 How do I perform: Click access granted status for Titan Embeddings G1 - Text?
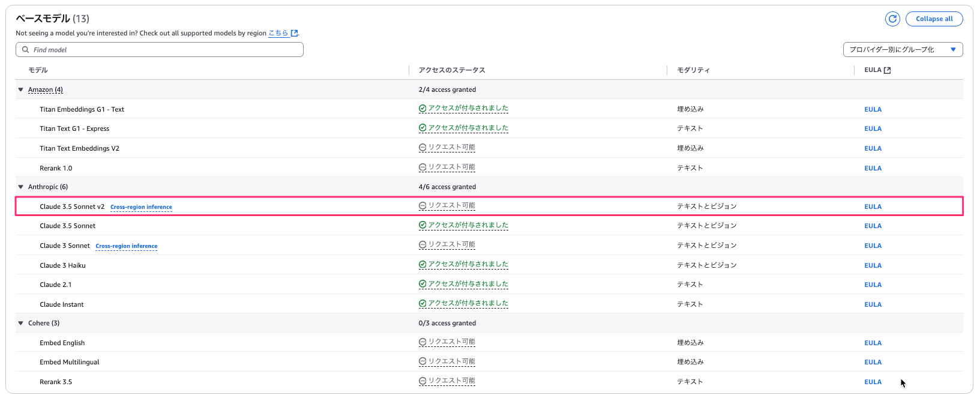(x=463, y=109)
